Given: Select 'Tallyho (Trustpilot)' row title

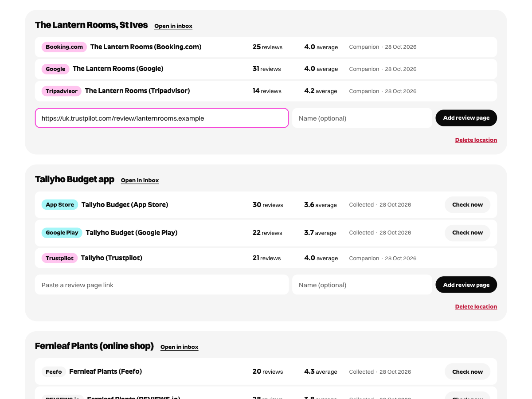Looking at the screenshot, I should [112, 258].
